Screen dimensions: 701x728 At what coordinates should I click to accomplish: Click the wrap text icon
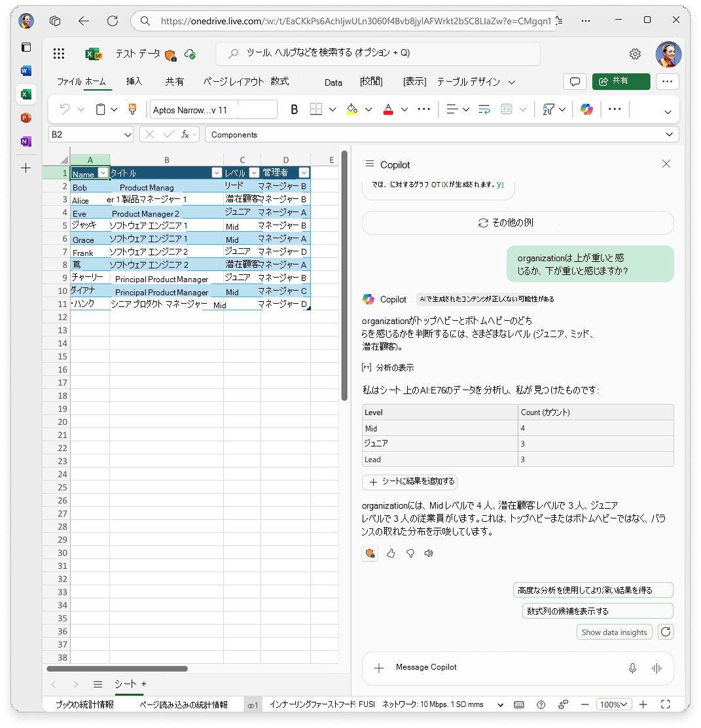pos(484,109)
